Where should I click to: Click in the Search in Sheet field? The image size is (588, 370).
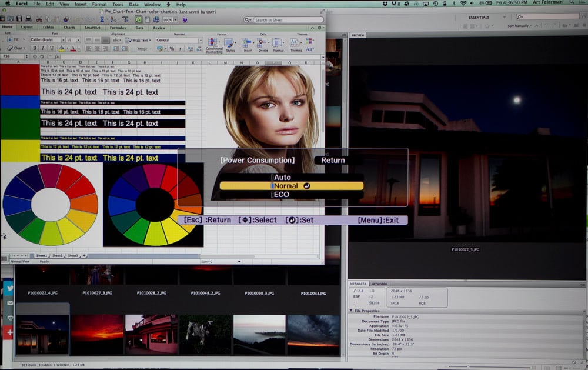288,20
